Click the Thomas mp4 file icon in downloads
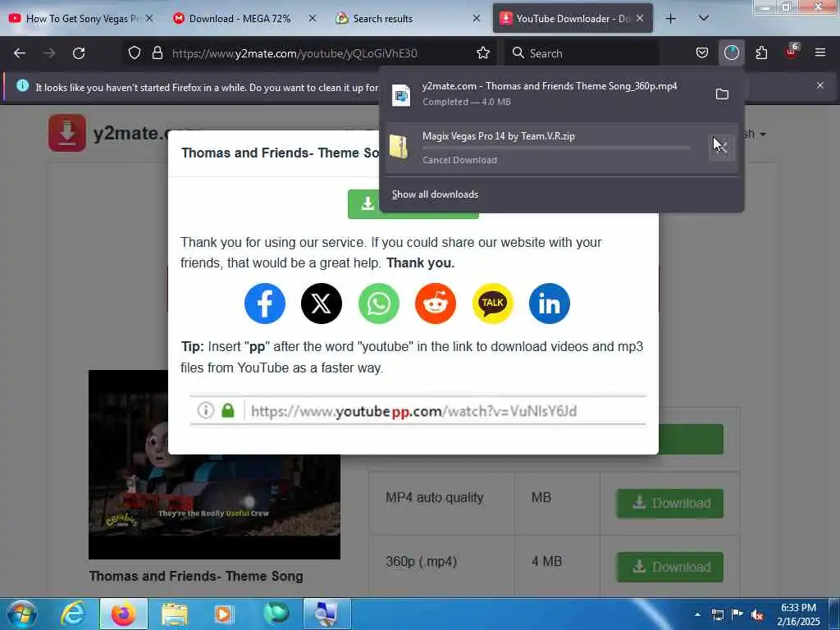The height and width of the screenshot is (630, 840). click(x=401, y=95)
